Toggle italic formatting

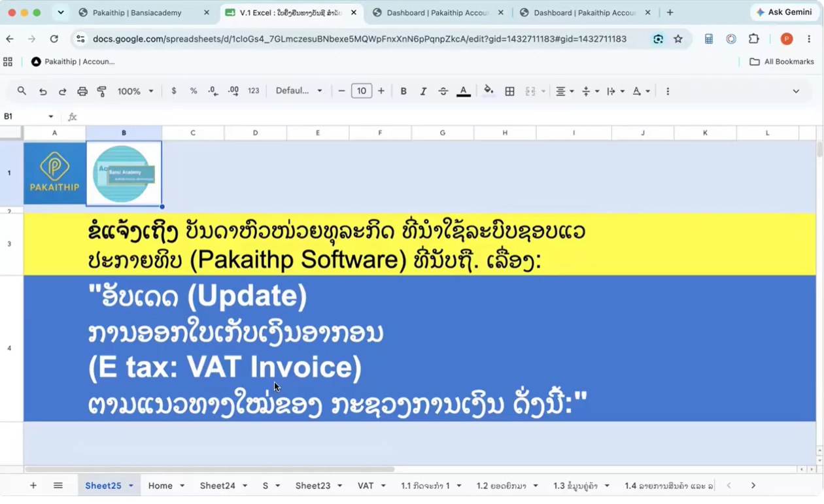pos(423,92)
